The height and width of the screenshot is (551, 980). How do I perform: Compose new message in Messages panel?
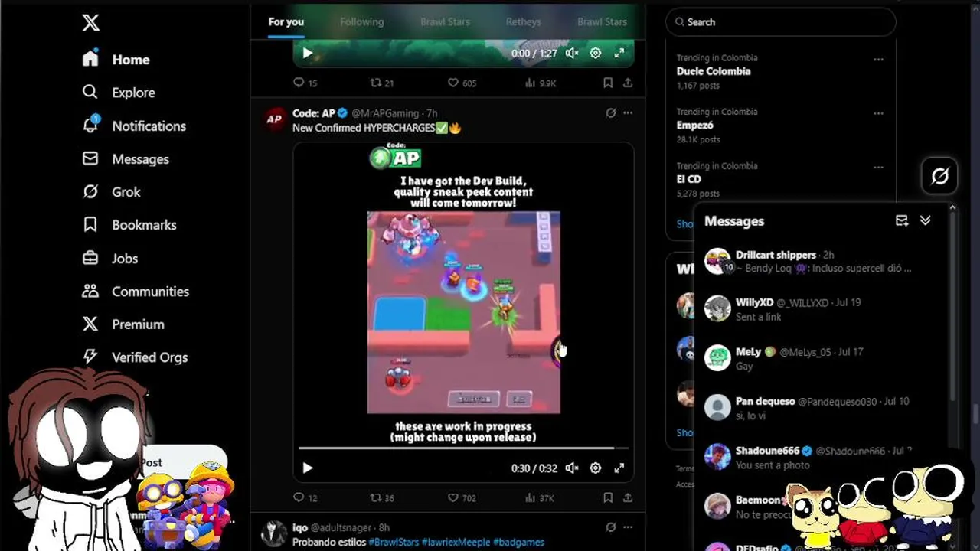[x=902, y=220]
